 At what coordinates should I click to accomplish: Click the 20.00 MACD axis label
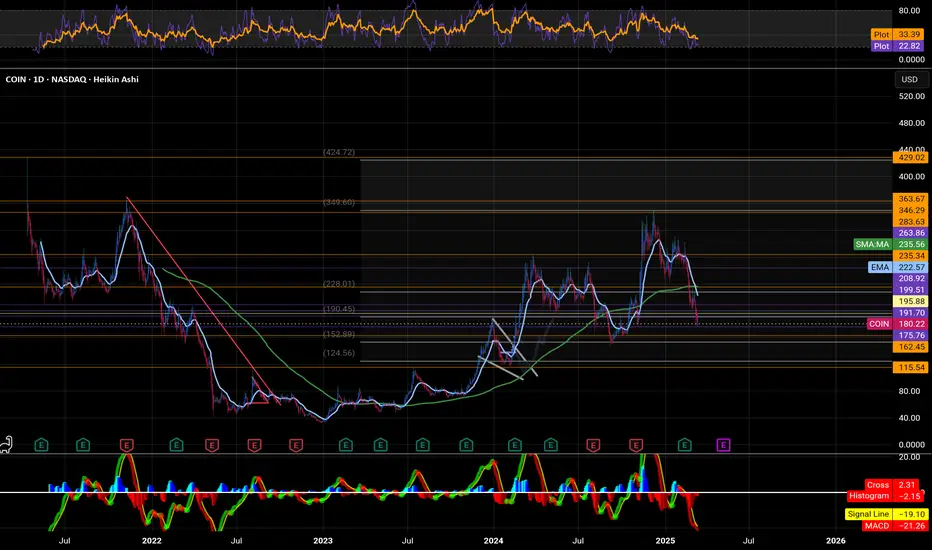point(910,457)
